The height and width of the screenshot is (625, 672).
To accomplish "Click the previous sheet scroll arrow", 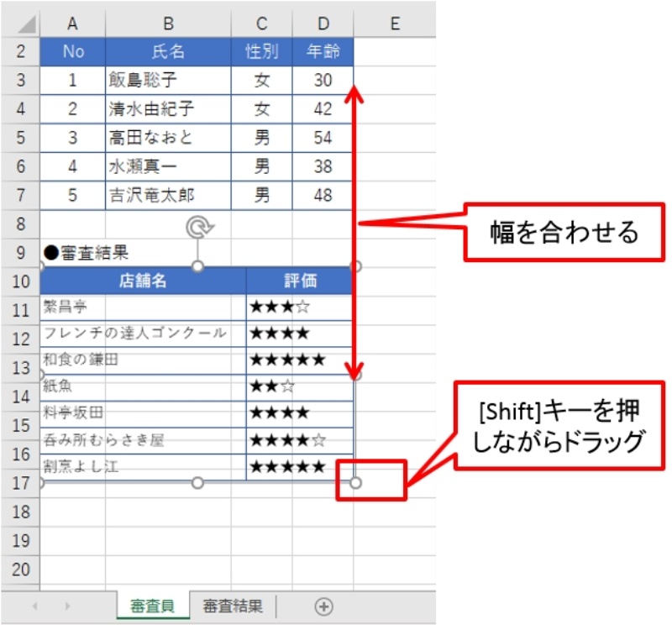I will (34, 606).
